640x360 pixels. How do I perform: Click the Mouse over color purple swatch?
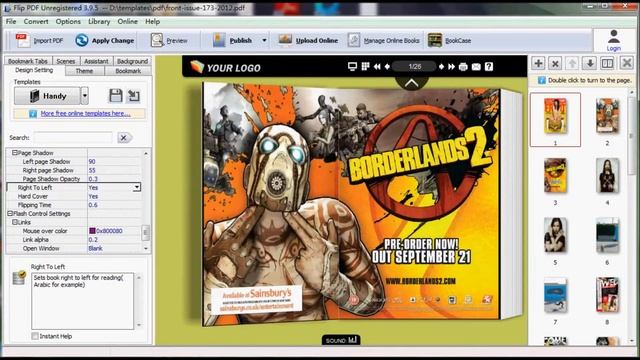coord(92,231)
